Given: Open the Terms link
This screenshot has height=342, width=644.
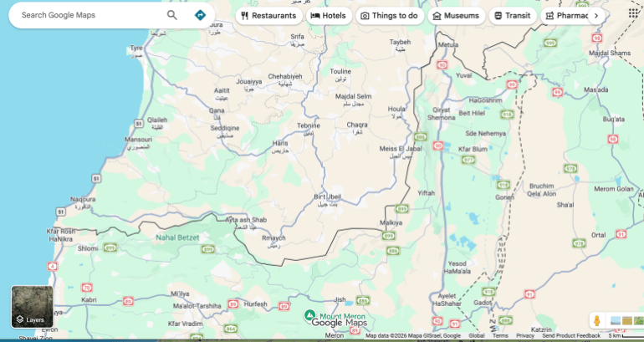Looking at the screenshot, I should click(500, 336).
